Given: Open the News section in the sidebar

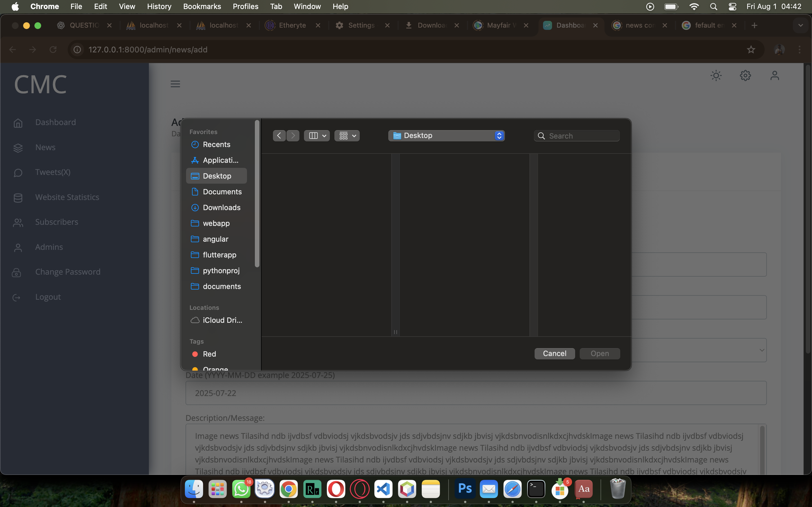Looking at the screenshot, I should (45, 147).
